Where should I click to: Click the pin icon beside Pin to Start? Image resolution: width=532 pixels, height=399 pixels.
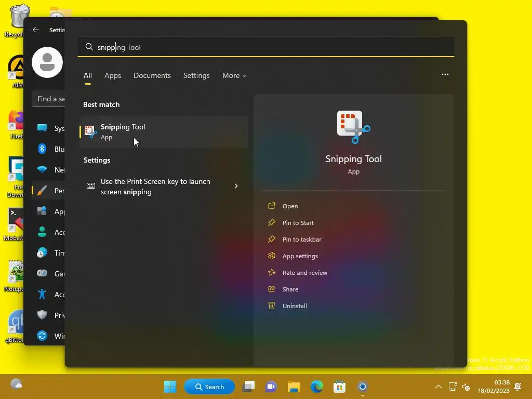click(x=272, y=222)
